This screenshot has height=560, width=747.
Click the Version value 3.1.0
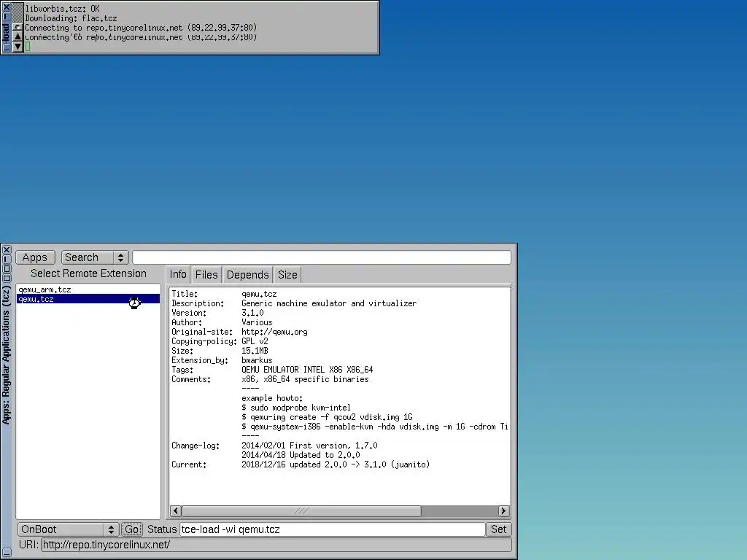(x=252, y=313)
